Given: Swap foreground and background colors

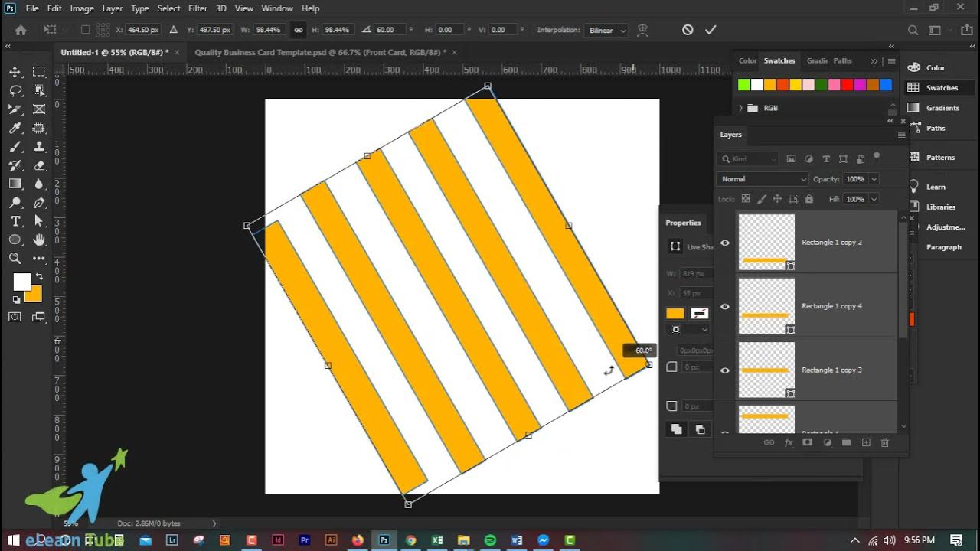Looking at the screenshot, I should 38,276.
